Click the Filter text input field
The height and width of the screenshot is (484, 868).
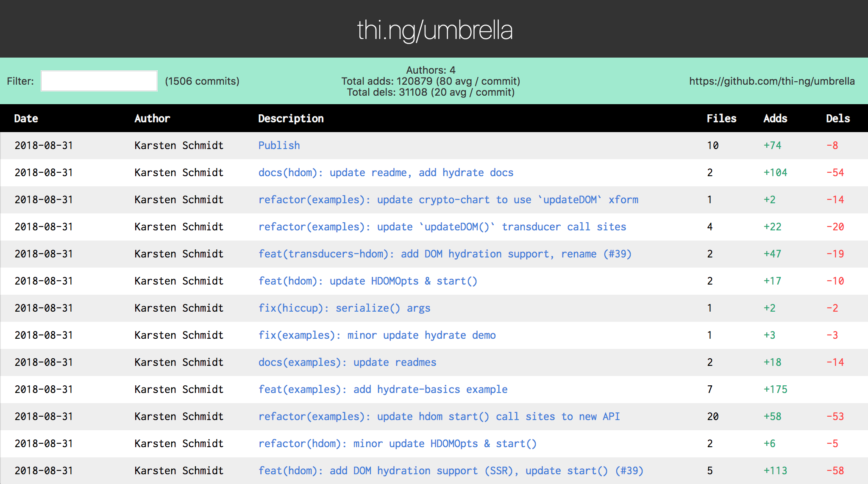coord(99,81)
